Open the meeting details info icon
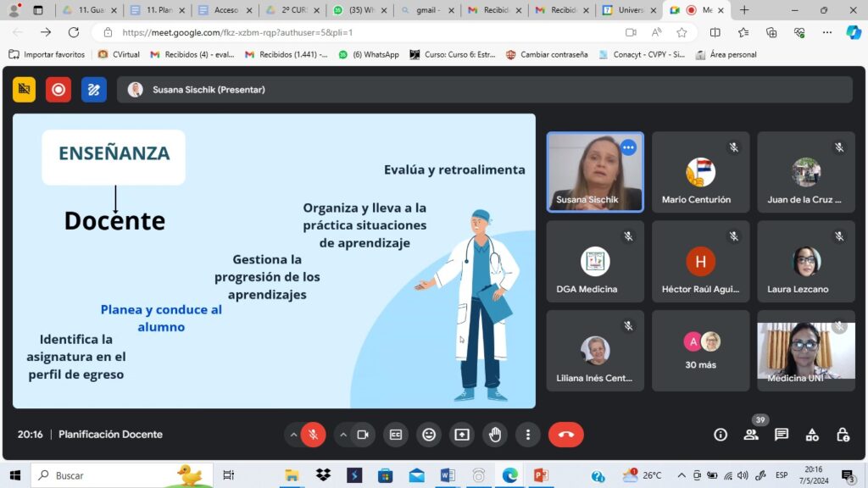The image size is (868, 488). point(721,435)
